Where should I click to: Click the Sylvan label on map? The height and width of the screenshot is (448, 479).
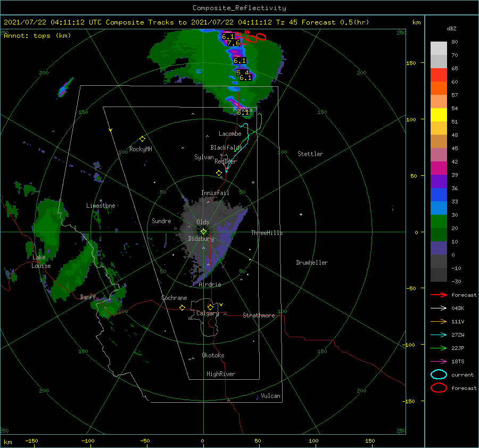(204, 157)
